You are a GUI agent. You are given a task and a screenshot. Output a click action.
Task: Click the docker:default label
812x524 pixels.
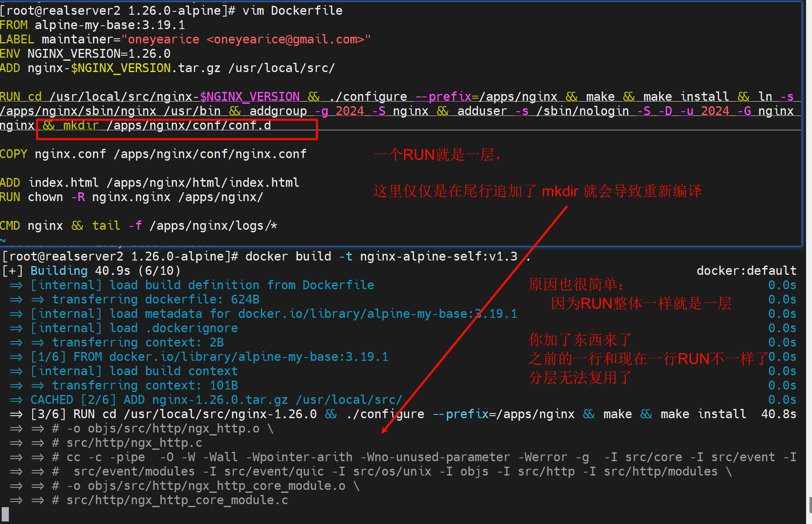tap(746, 270)
